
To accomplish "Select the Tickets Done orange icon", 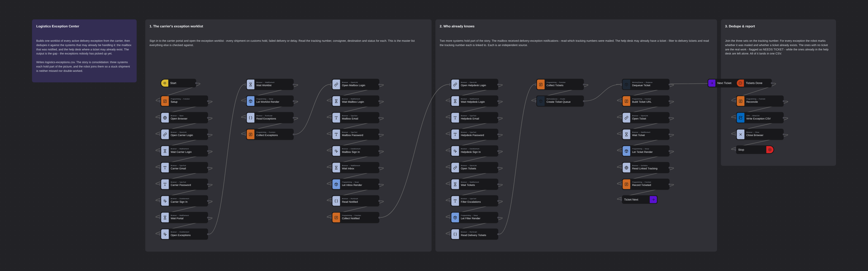I will [740, 83].
